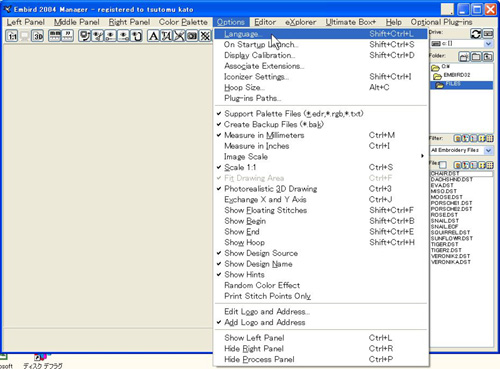The height and width of the screenshot is (369, 500).
Task: Choose Hoop Size... menu entry
Action: coord(320,87)
